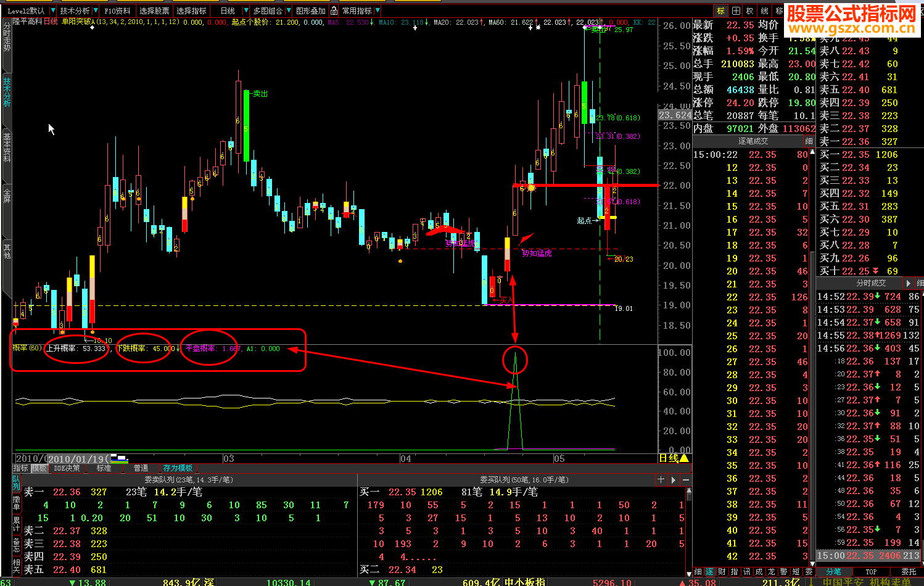Click the 上升概率 53.333 indicator value
The width and height of the screenshot is (924, 586).
[76, 349]
